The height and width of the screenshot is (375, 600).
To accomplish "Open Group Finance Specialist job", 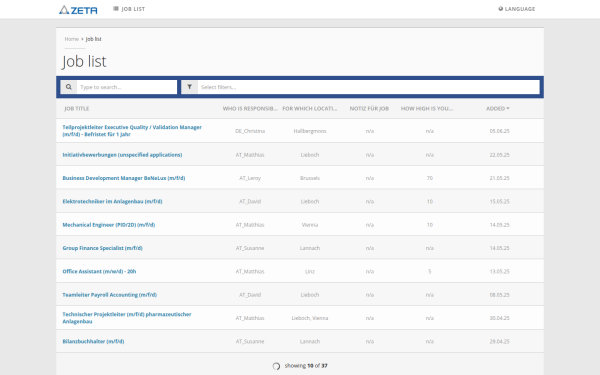I will (103, 248).
